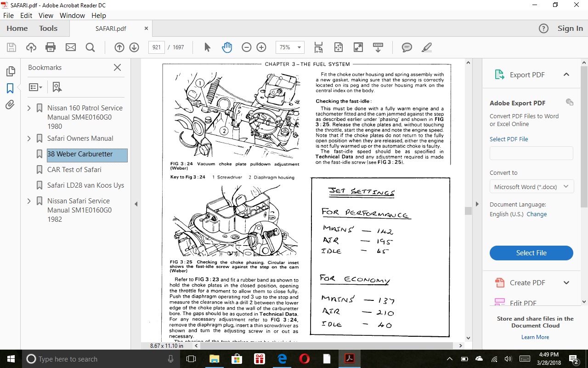
Task: Switch to the Tools tab
Action: tap(48, 28)
